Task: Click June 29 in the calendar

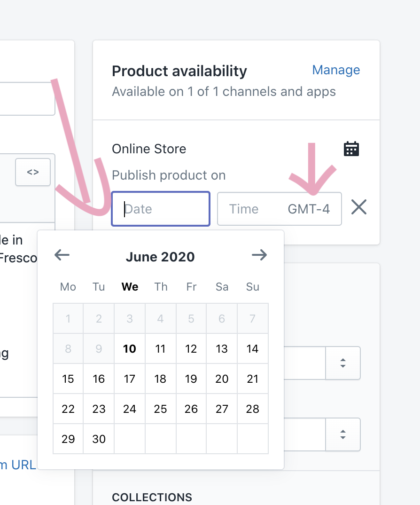Action: click(x=68, y=439)
